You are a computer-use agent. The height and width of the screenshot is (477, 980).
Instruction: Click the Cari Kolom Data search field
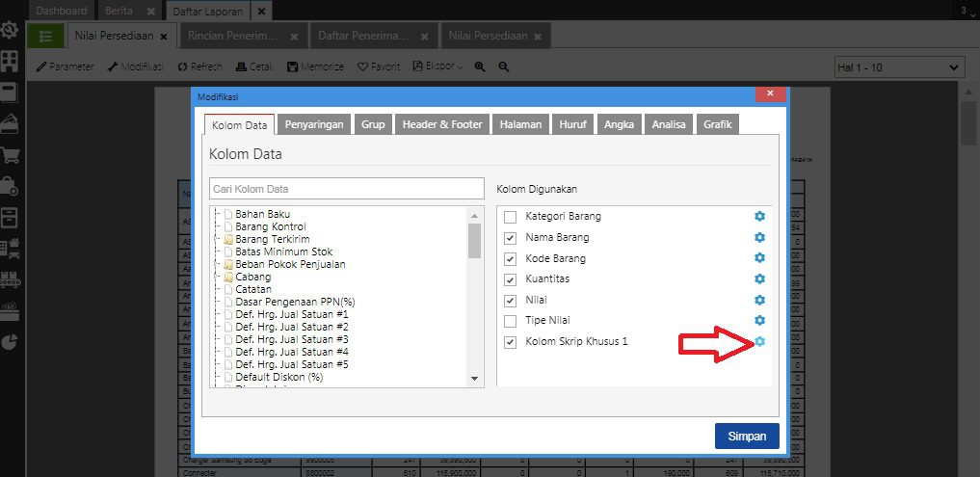coord(347,189)
